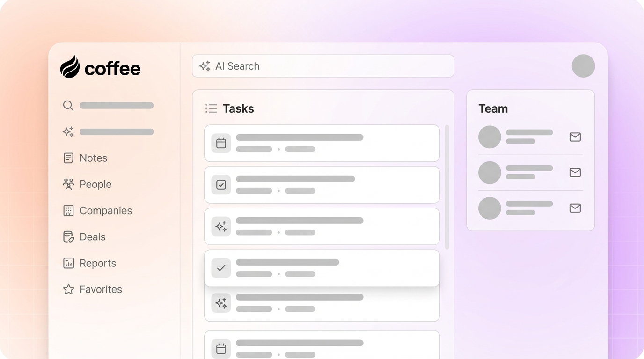Click the calendar icon on the first task
644x359 pixels.
click(221, 143)
